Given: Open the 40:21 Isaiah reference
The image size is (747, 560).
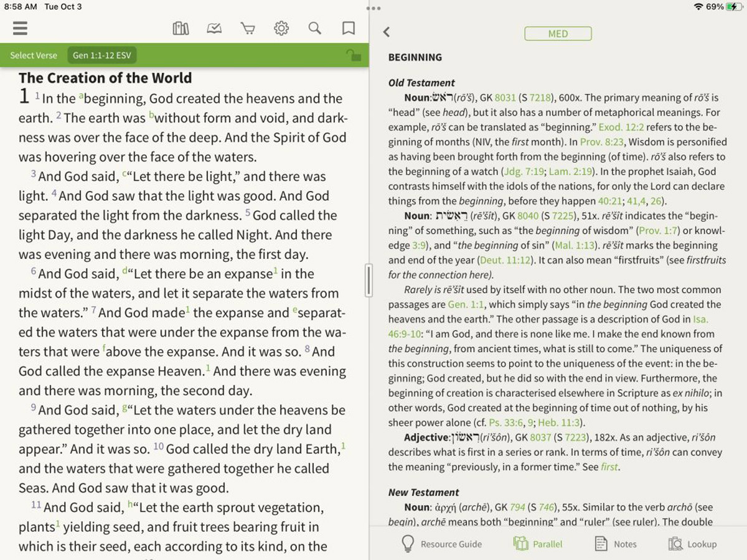Looking at the screenshot, I should click(x=610, y=201).
